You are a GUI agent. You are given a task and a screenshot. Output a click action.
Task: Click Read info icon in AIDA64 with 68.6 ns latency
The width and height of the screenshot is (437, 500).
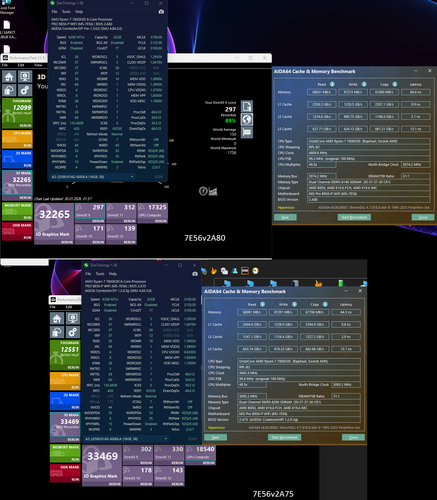tap(332, 84)
